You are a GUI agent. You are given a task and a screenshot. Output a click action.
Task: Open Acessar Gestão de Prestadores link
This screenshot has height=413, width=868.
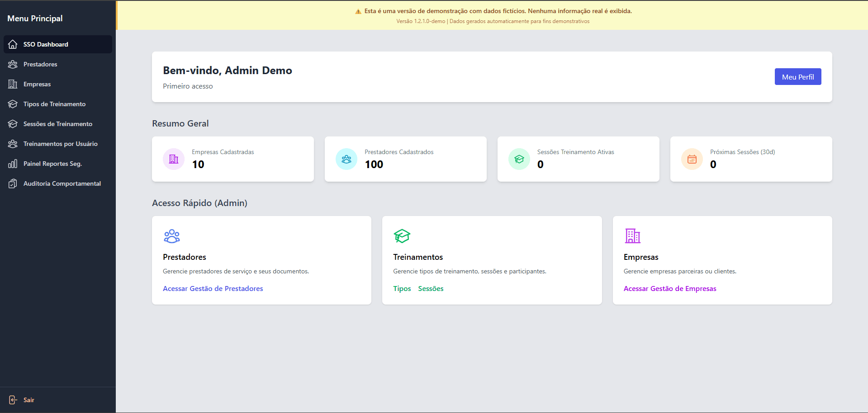coord(213,288)
